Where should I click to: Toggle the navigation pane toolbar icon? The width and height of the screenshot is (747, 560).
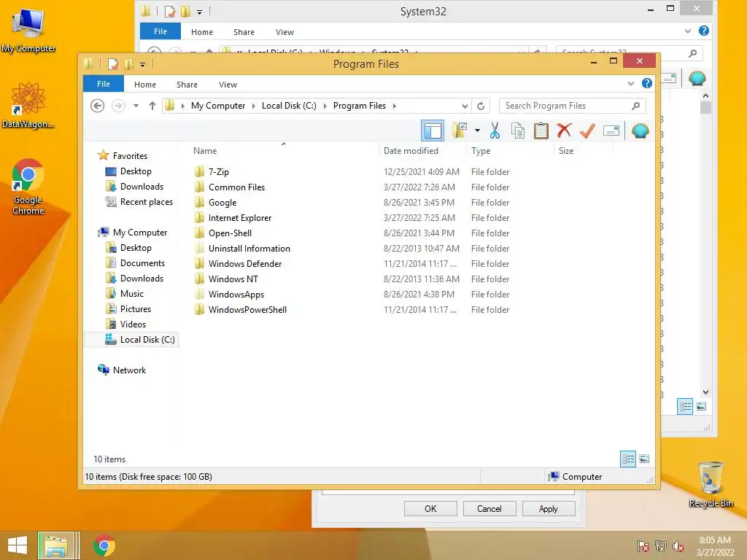(433, 131)
